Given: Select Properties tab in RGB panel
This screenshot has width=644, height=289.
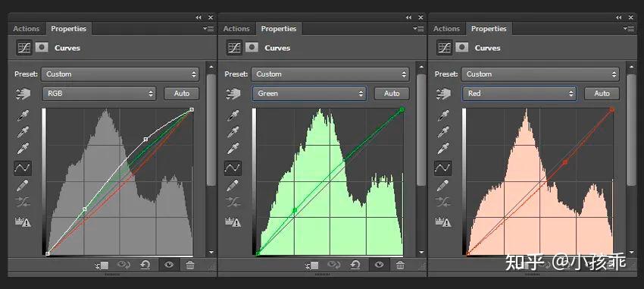Looking at the screenshot, I should 69,29.
